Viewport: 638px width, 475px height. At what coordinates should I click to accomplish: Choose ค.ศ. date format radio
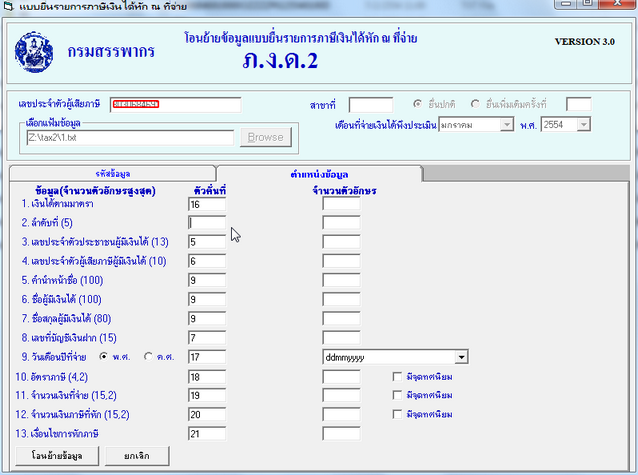[148, 357]
